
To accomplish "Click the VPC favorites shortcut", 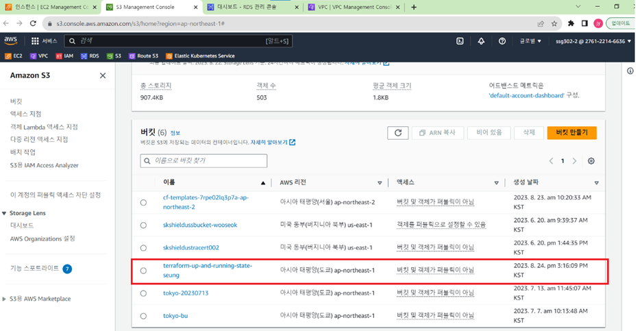I will [x=39, y=56].
